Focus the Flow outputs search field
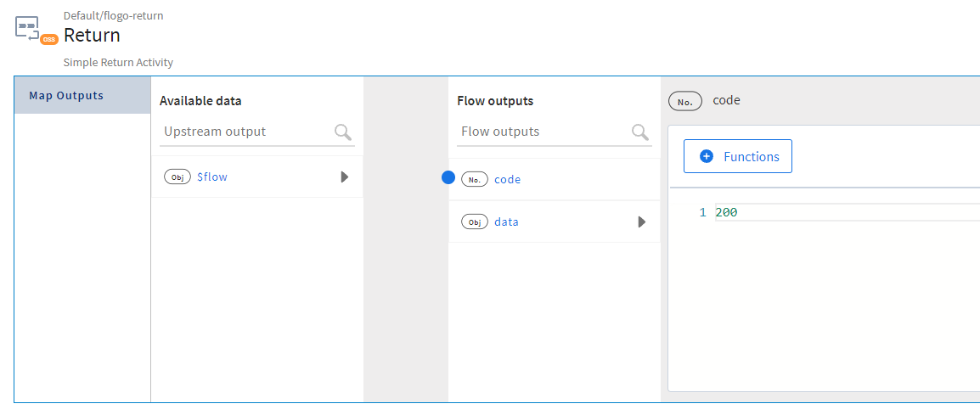The width and height of the screenshot is (980, 415). click(x=544, y=132)
